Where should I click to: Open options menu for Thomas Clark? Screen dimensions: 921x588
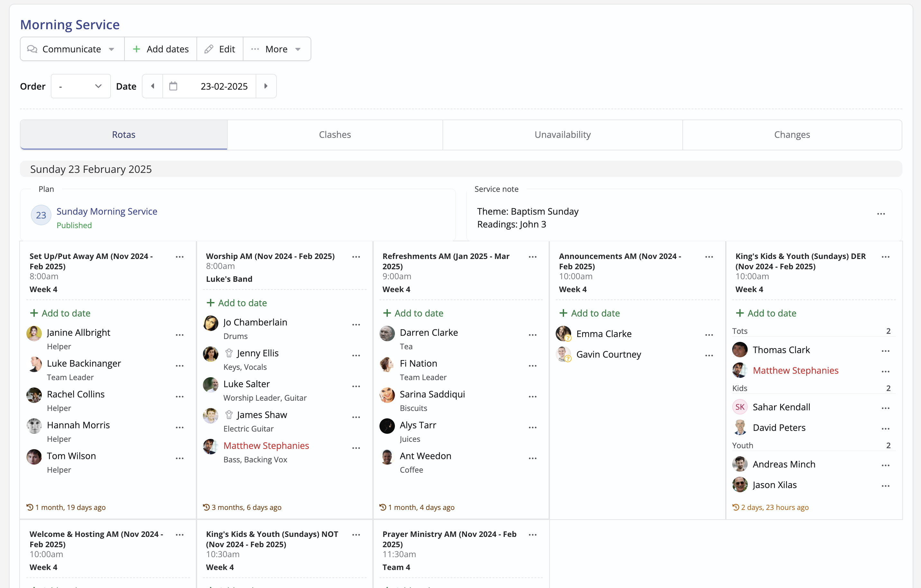885,351
